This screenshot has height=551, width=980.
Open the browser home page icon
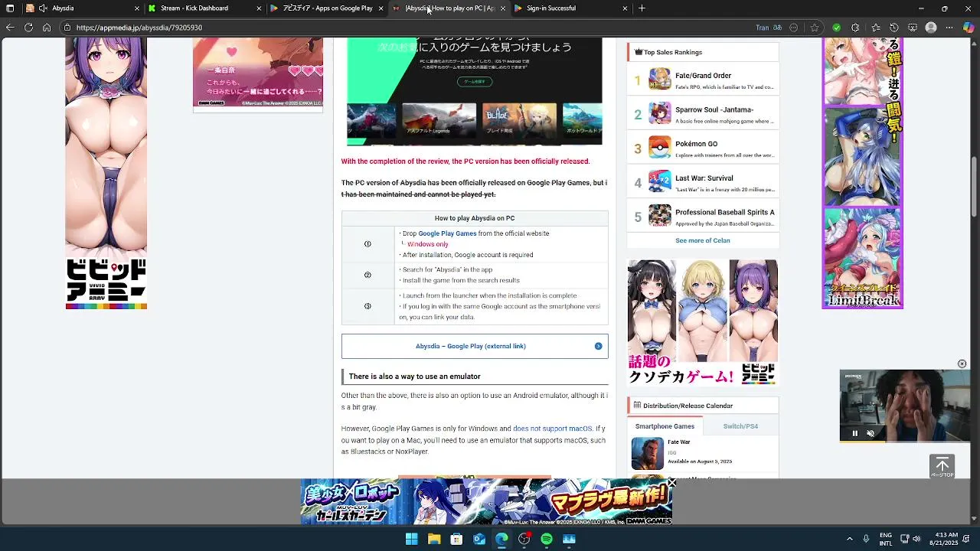coord(47,28)
